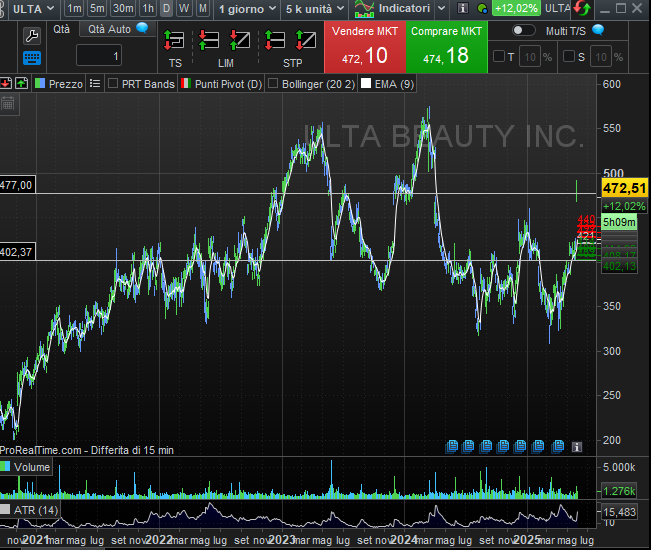Select the 30m timeframe button
Screen dimensions: 651x550
123,9
